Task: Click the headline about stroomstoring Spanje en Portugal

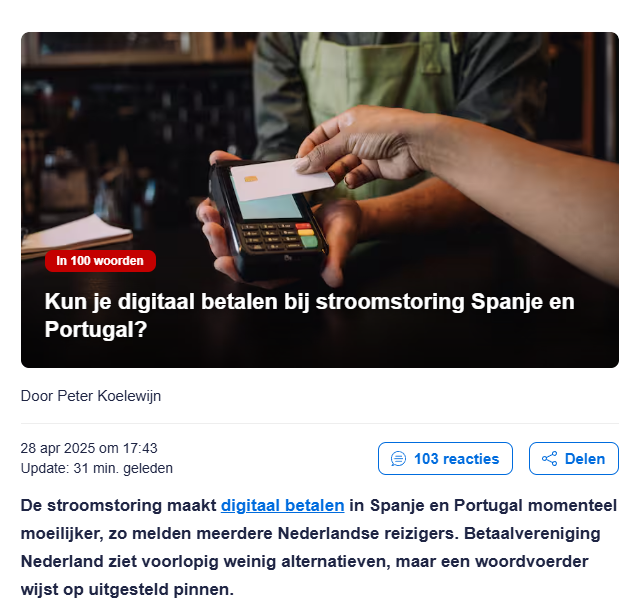Action: (309, 315)
